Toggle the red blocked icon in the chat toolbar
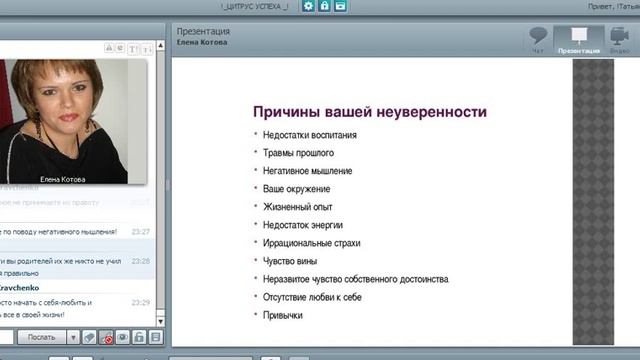 click(106, 338)
